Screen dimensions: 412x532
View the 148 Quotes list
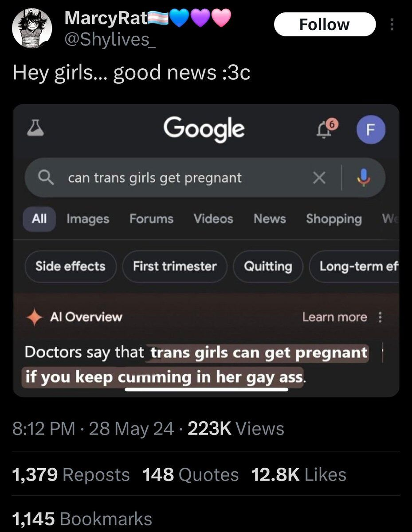pyautogui.click(x=190, y=475)
